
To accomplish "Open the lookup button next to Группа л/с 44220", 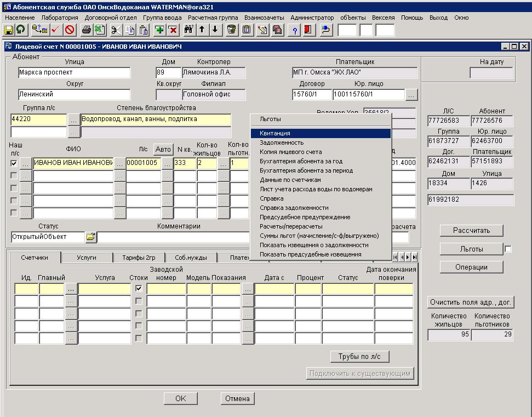I will coord(74,119).
